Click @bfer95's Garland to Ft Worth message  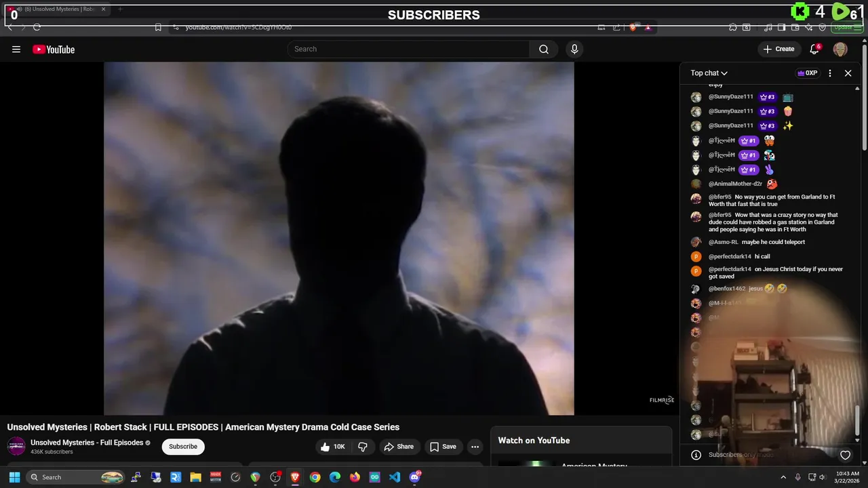773,201
